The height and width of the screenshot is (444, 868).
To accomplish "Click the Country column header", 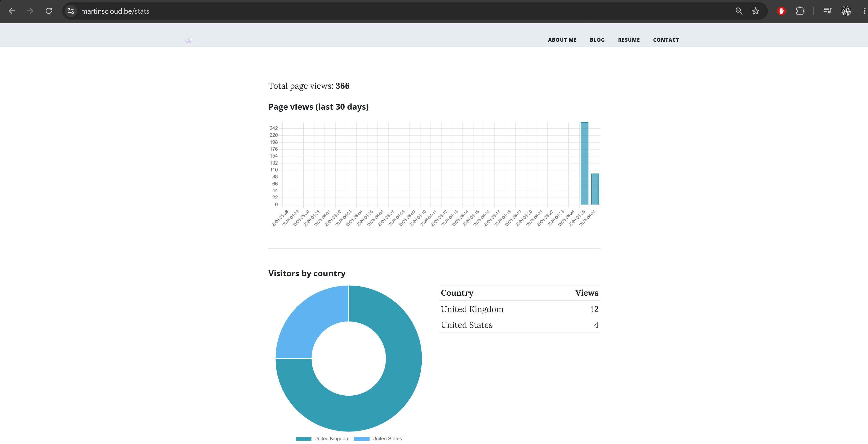I will tap(457, 293).
